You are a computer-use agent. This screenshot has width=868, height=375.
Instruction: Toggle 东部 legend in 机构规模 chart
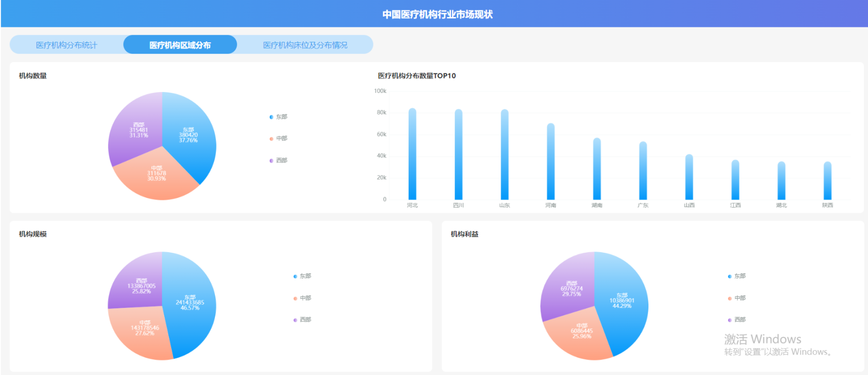[302, 276]
